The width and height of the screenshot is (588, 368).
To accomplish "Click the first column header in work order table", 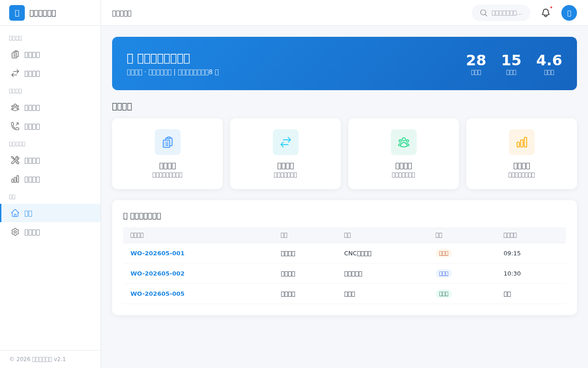I will click(x=198, y=235).
